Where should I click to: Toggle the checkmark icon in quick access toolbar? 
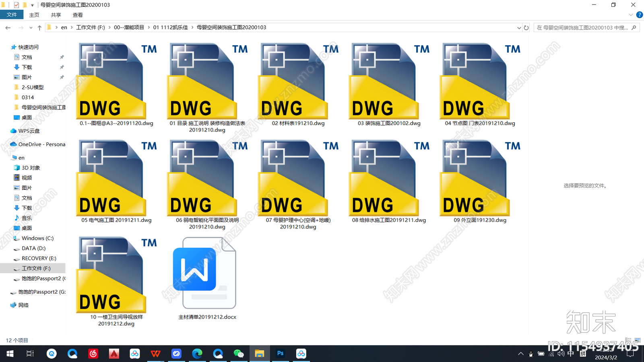click(16, 5)
